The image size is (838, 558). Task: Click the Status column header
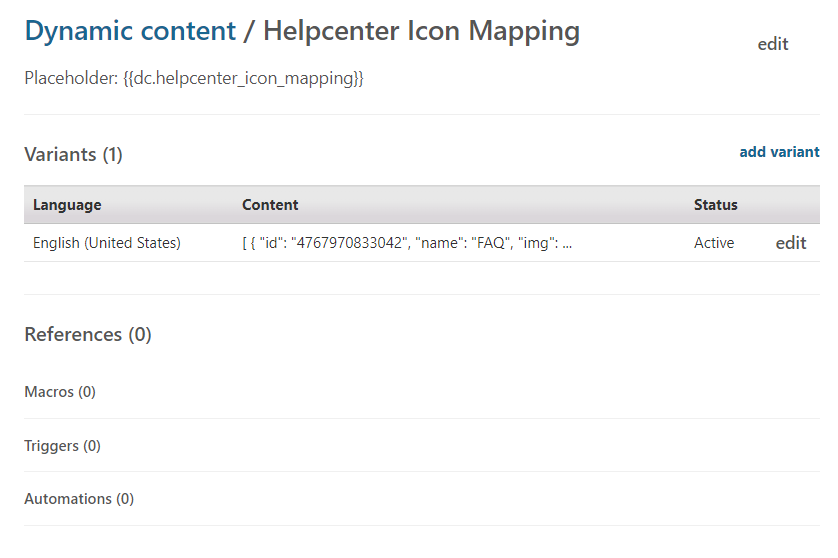pyautogui.click(x=715, y=205)
